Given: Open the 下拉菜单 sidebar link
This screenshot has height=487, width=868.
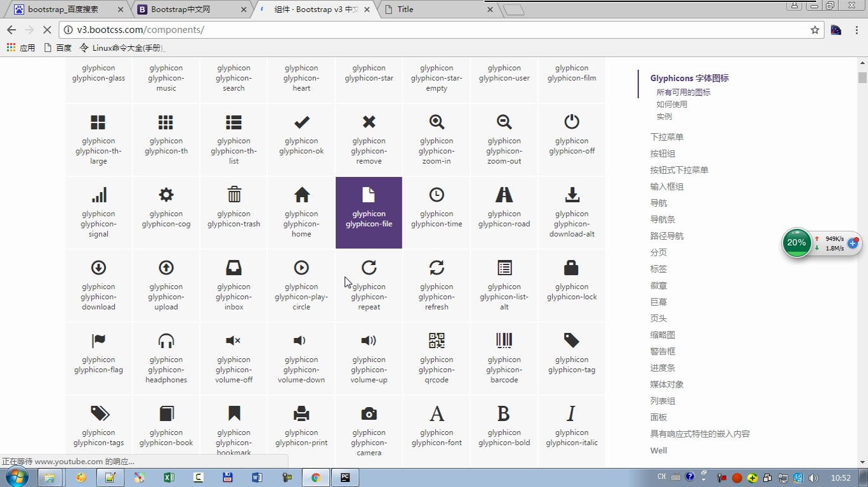Looking at the screenshot, I should pyautogui.click(x=666, y=137).
